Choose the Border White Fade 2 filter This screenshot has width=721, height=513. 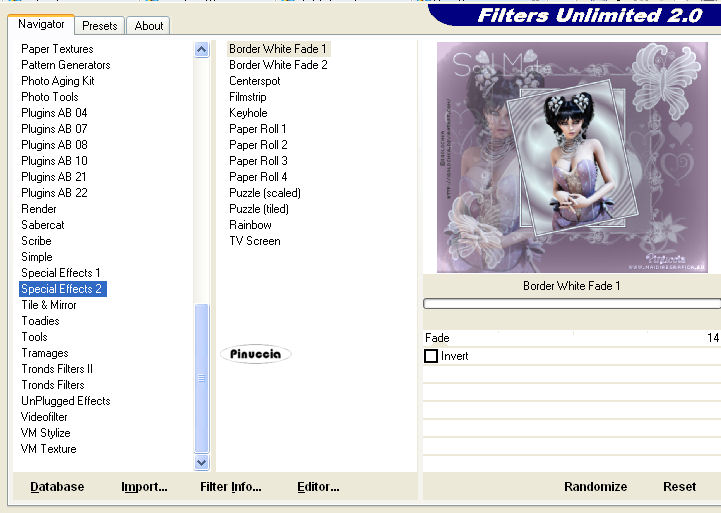[278, 65]
